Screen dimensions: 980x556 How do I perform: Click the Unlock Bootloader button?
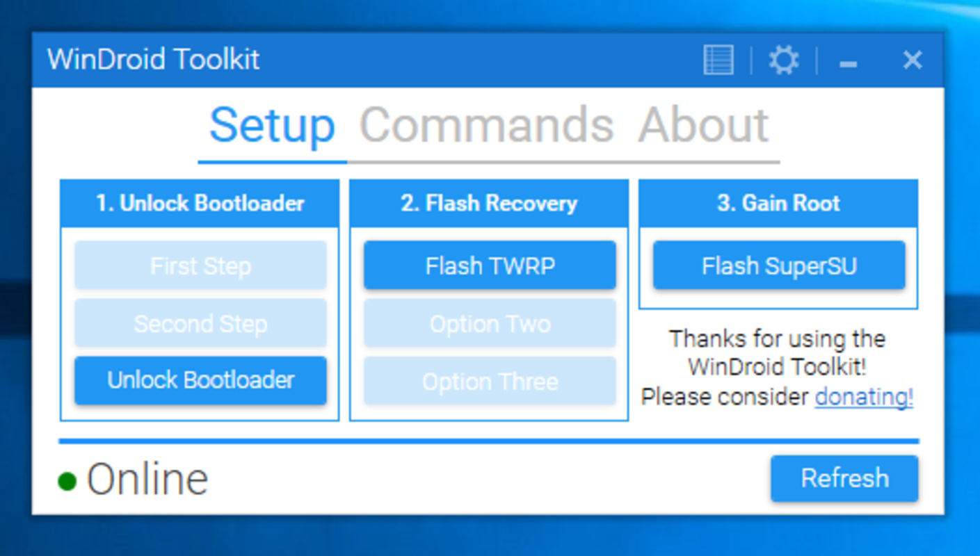click(x=200, y=380)
